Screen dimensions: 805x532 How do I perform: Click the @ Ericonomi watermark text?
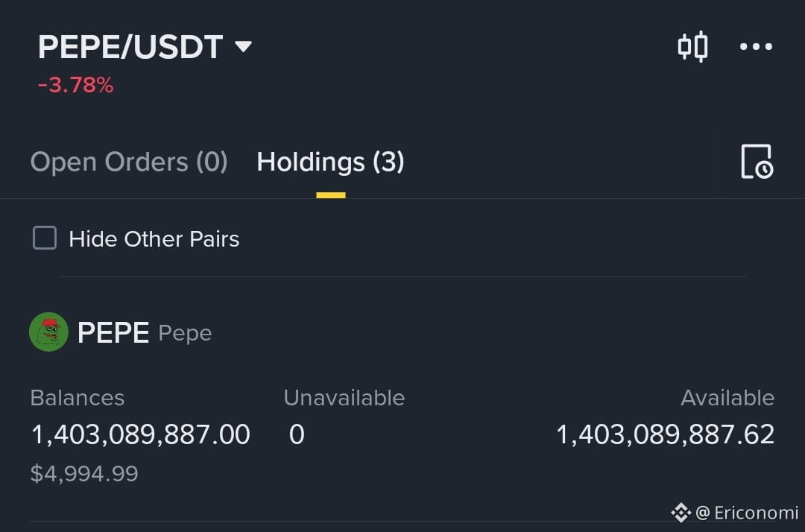tap(747, 513)
